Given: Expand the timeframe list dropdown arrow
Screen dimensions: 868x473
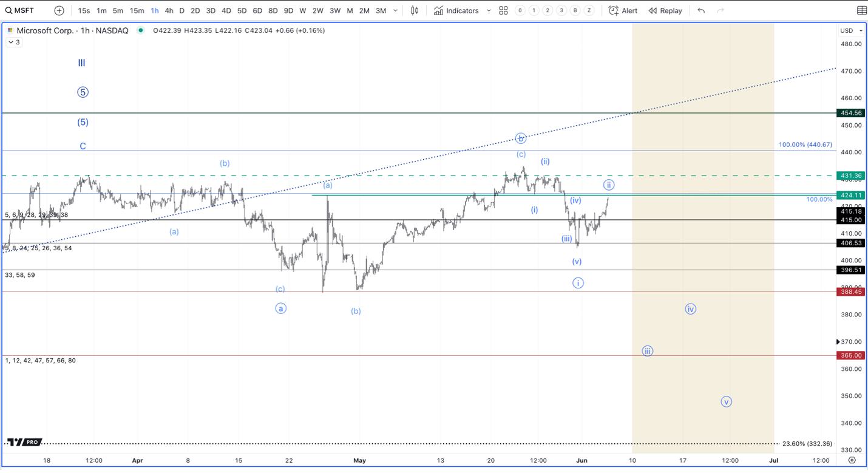Looking at the screenshot, I should pos(396,10).
